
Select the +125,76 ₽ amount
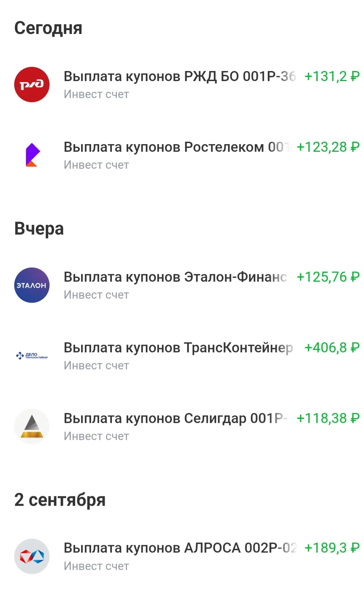pos(328,277)
